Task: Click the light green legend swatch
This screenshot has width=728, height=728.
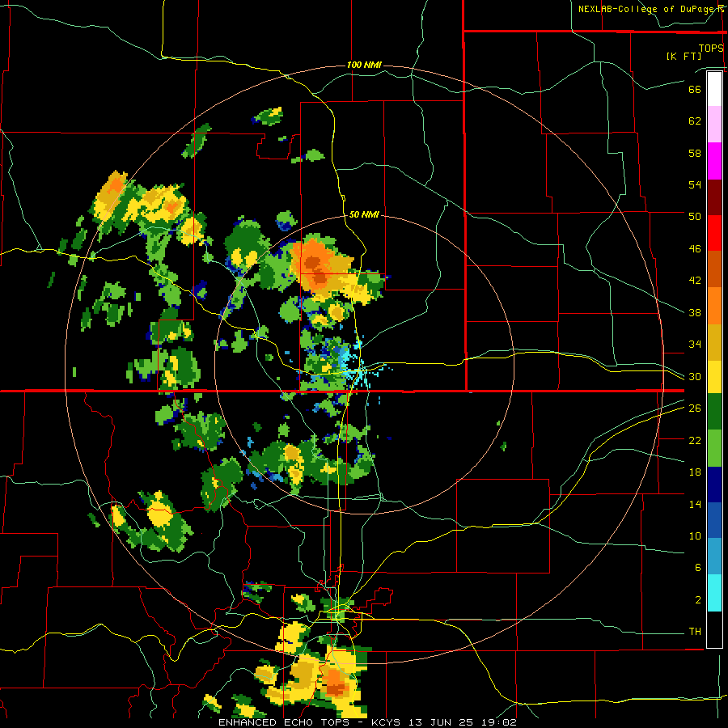Action: click(x=714, y=448)
